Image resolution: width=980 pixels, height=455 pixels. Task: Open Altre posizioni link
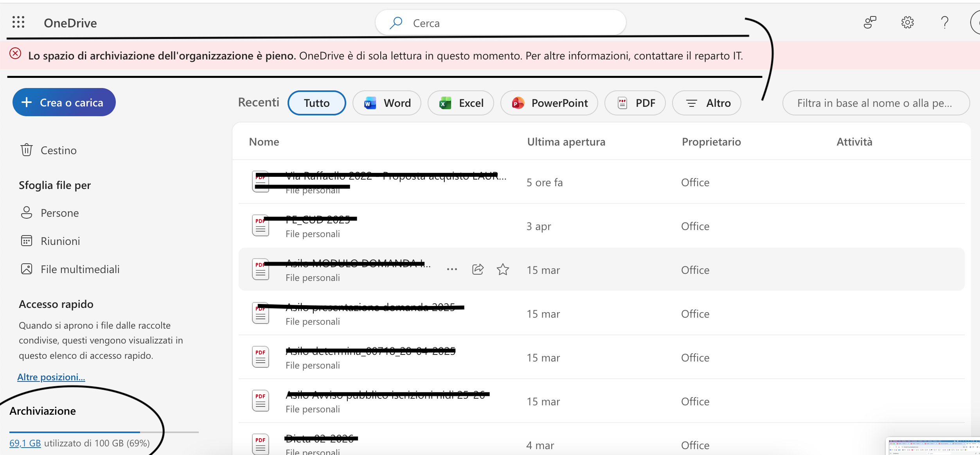point(51,377)
